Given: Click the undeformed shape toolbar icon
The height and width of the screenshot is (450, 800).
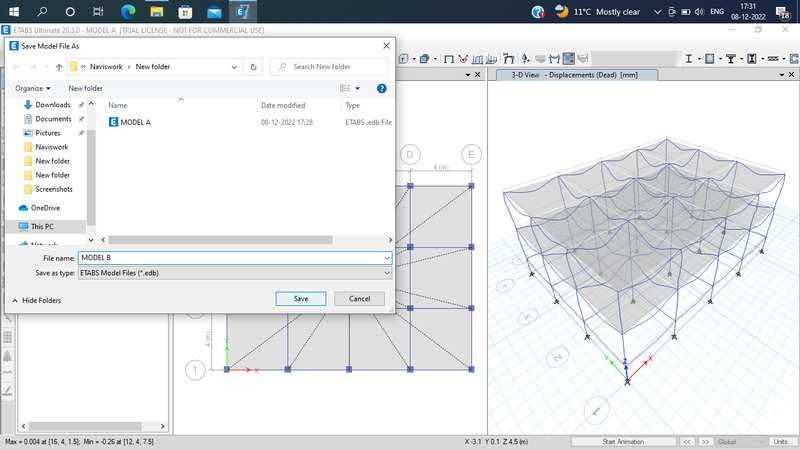Looking at the screenshot, I should (x=448, y=59).
